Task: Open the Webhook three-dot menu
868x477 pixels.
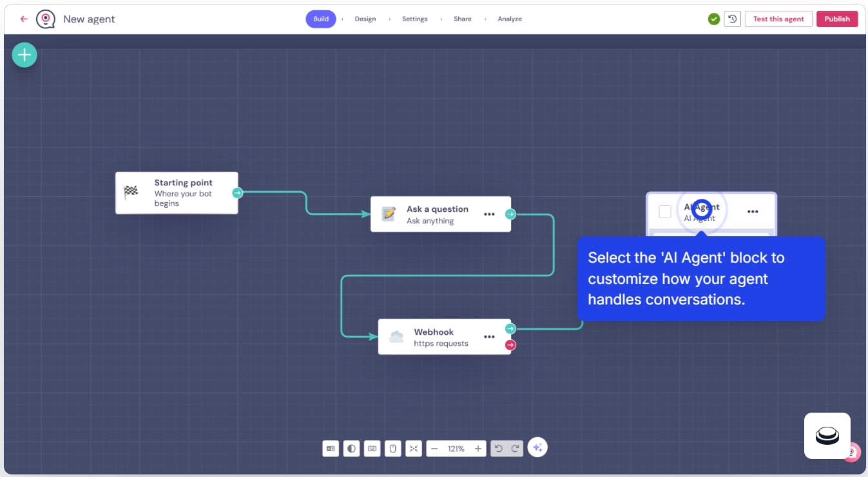Action: click(x=489, y=337)
